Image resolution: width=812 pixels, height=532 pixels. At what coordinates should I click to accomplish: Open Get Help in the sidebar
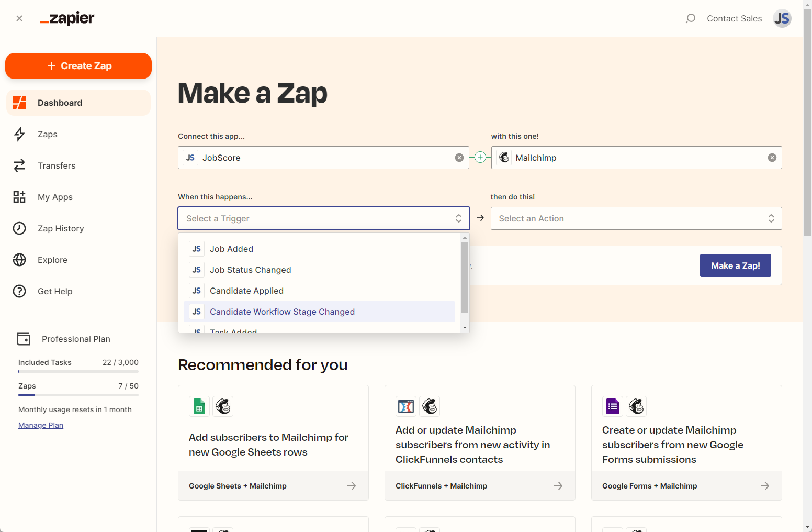[78, 291]
